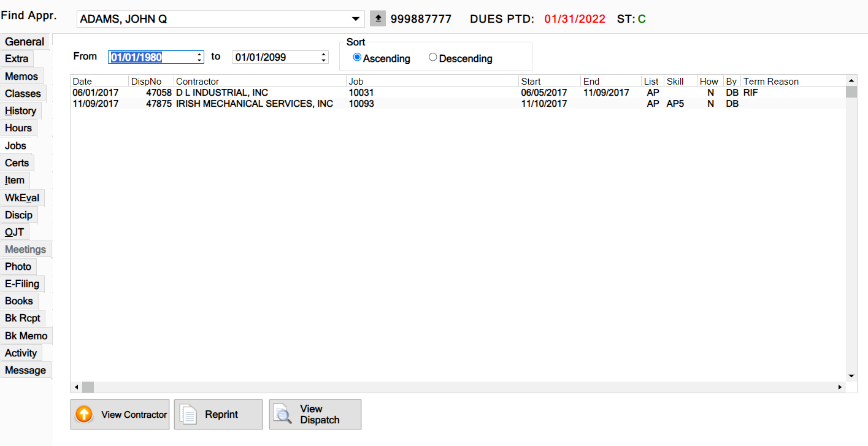Select Ascending sort order

(x=357, y=58)
